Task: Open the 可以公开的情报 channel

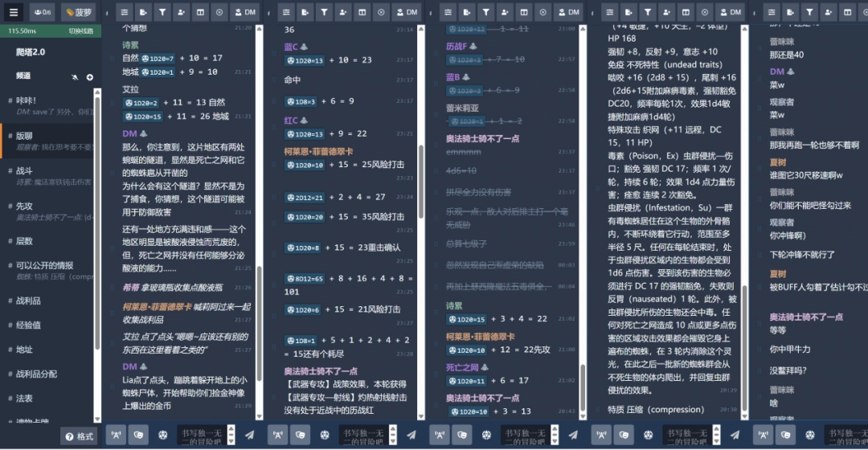Action: coord(47,270)
